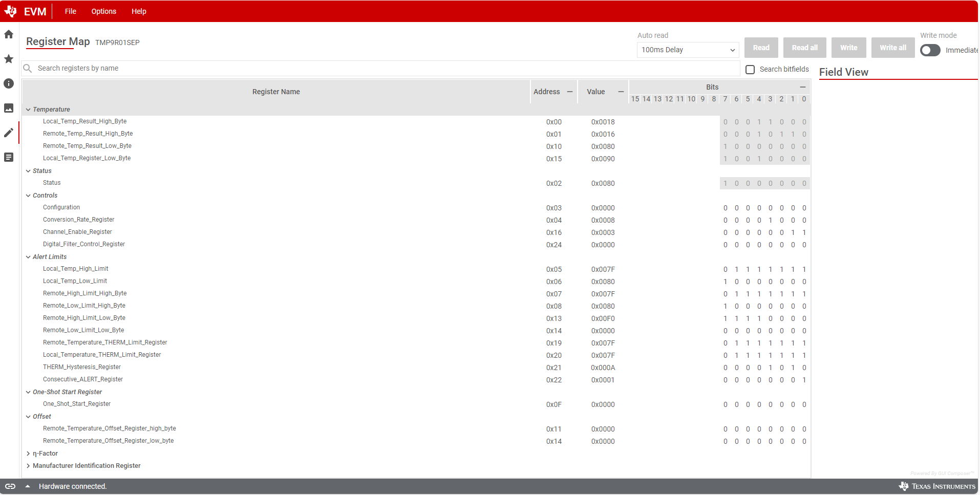The image size is (980, 495).
Task: Open the document page sidebar icon
Action: pos(9,157)
